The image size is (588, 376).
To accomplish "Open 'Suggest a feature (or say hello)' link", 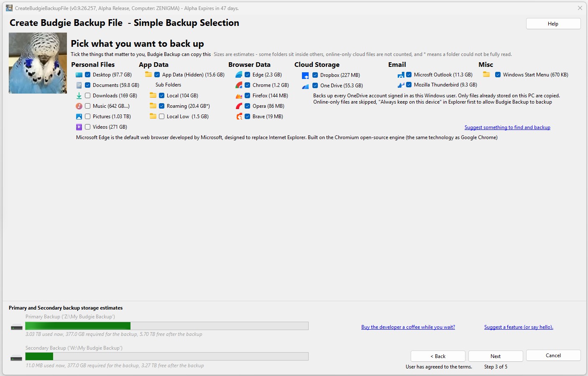I will click(x=519, y=327).
